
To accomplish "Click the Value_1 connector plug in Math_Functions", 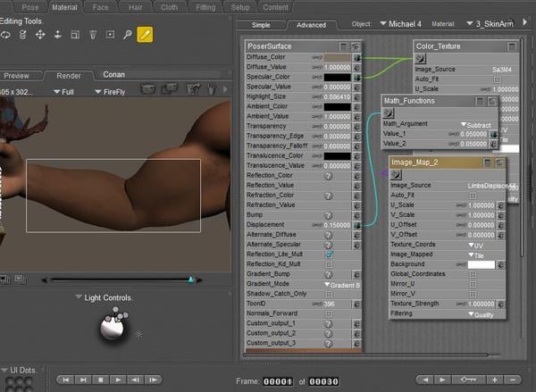I will (493, 134).
